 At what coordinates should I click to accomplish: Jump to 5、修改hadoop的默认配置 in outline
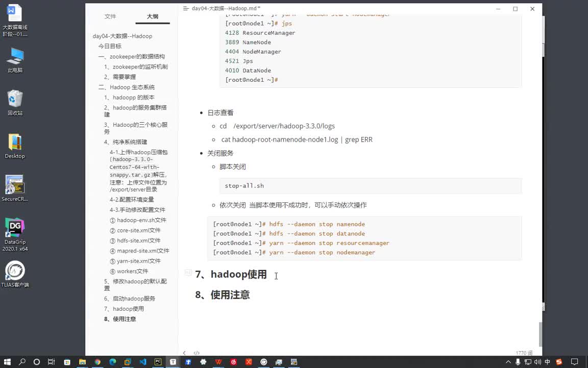click(x=135, y=285)
